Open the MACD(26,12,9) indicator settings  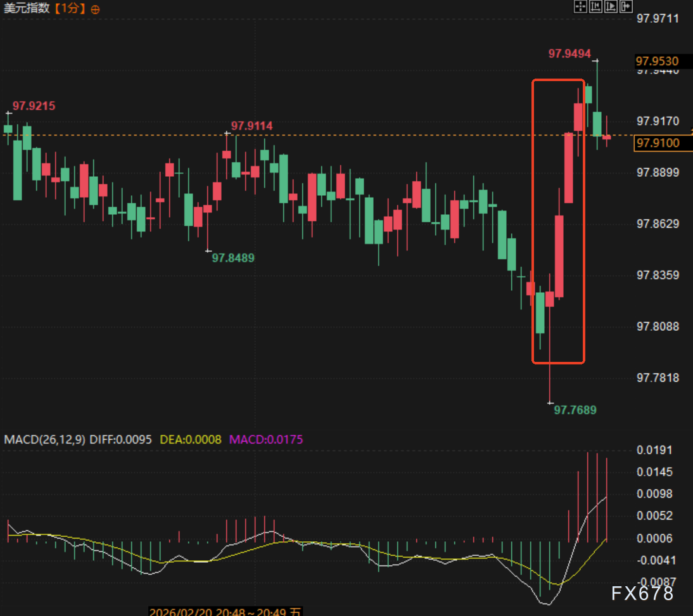pos(44,440)
